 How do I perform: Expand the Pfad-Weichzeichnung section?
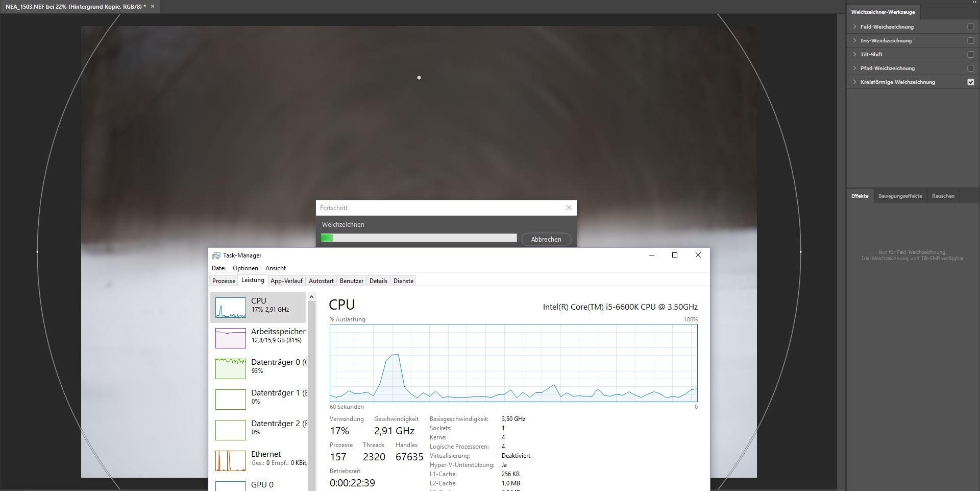pos(854,68)
